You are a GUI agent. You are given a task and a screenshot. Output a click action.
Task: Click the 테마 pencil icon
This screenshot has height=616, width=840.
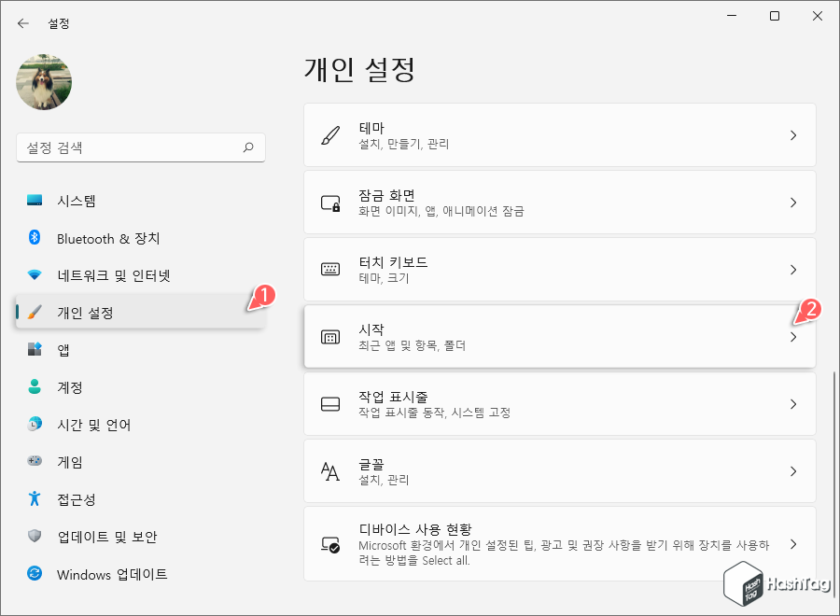(329, 134)
